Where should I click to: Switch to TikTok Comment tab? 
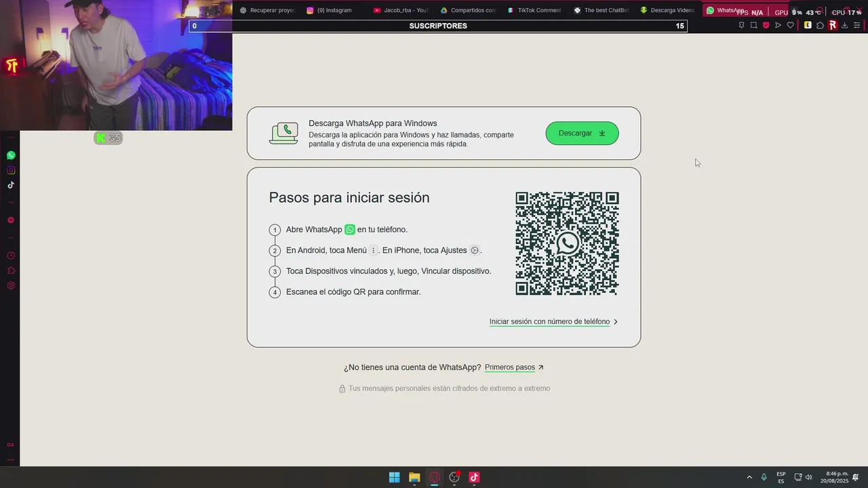tap(534, 10)
